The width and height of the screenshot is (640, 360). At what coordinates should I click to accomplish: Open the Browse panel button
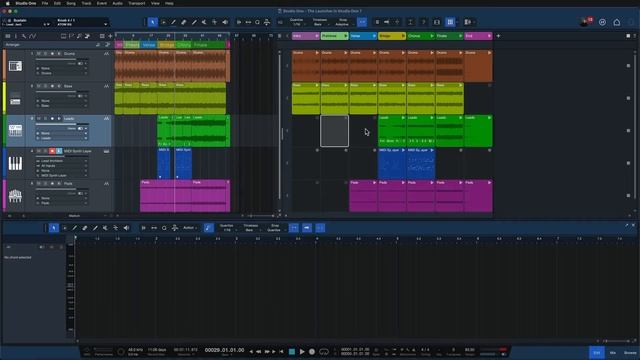tap(630, 352)
